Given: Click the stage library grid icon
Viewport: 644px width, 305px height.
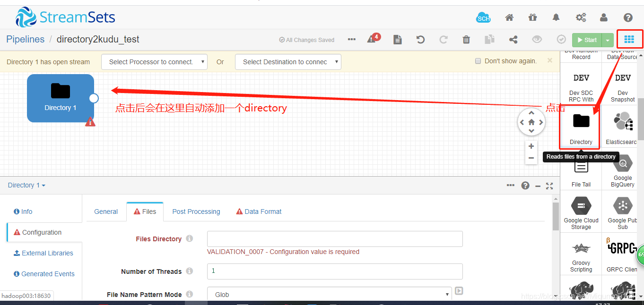Looking at the screenshot, I should coord(629,39).
